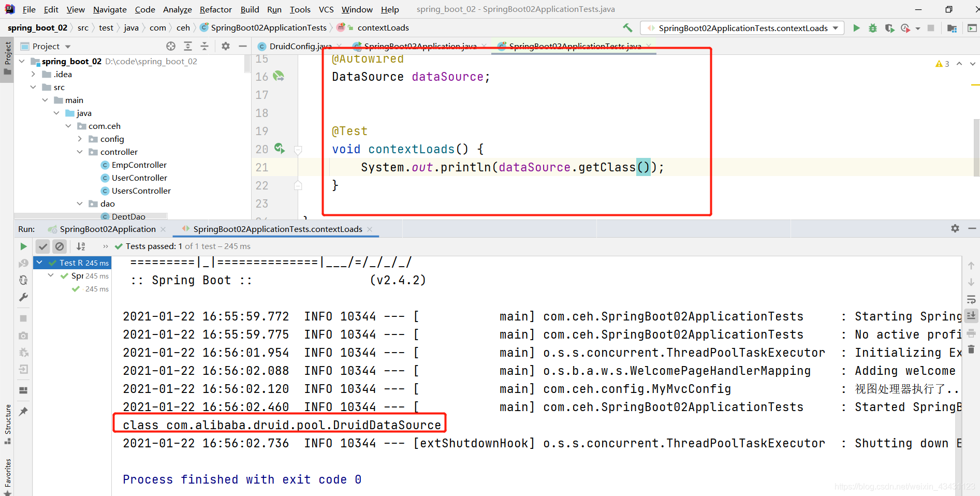
Task: Close SpringBoot02ApplicationTests.contextLoads run tab
Action: 370,229
